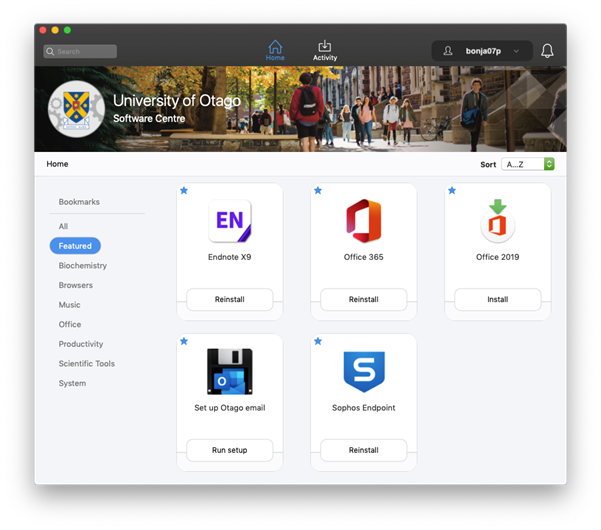Toggle bookmark star on Endnote X9 card
This screenshot has width=601, height=530.
pos(184,190)
